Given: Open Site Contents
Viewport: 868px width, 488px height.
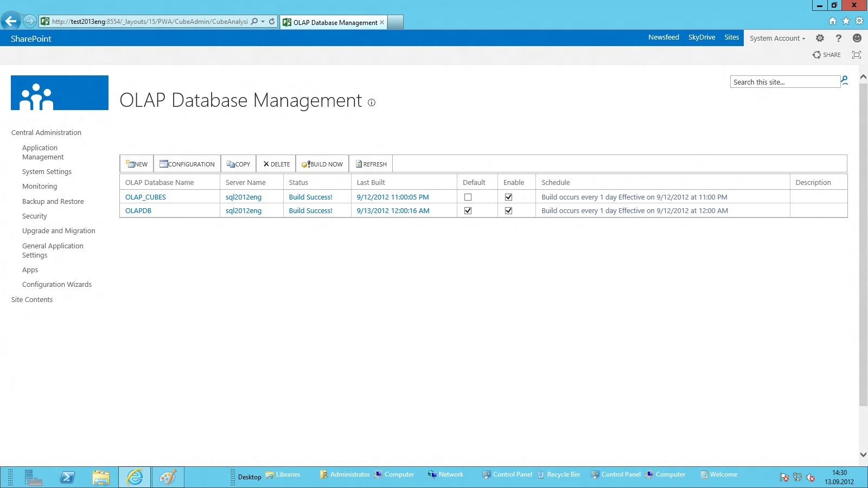Looking at the screenshot, I should [32, 300].
